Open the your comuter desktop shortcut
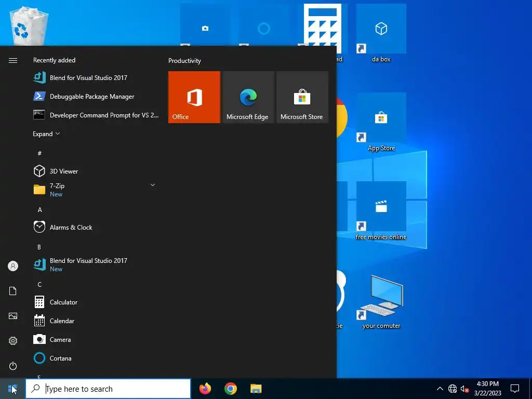 [x=381, y=301]
